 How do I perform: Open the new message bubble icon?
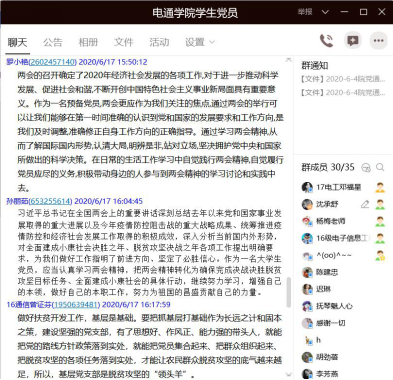click(x=353, y=41)
